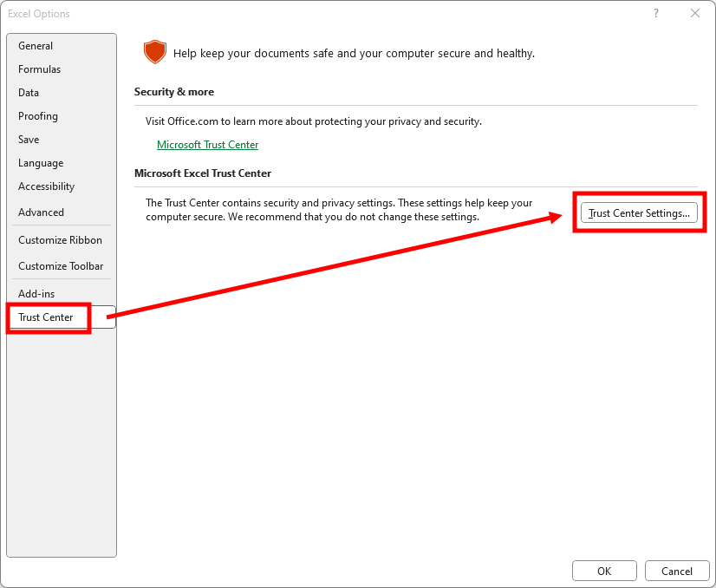The width and height of the screenshot is (716, 588).
Task: Click the 'Excel Options' title text
Action: pyautogui.click(x=39, y=14)
